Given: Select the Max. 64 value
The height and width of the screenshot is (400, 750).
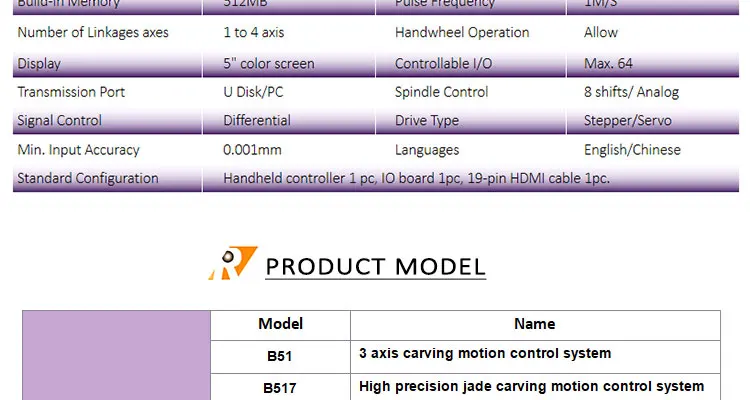Looking at the screenshot, I should tap(608, 64).
